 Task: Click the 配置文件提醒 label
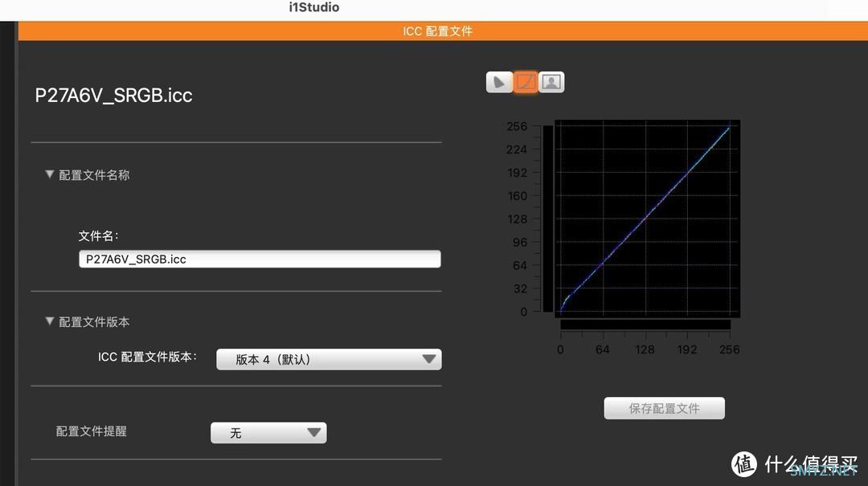91,431
